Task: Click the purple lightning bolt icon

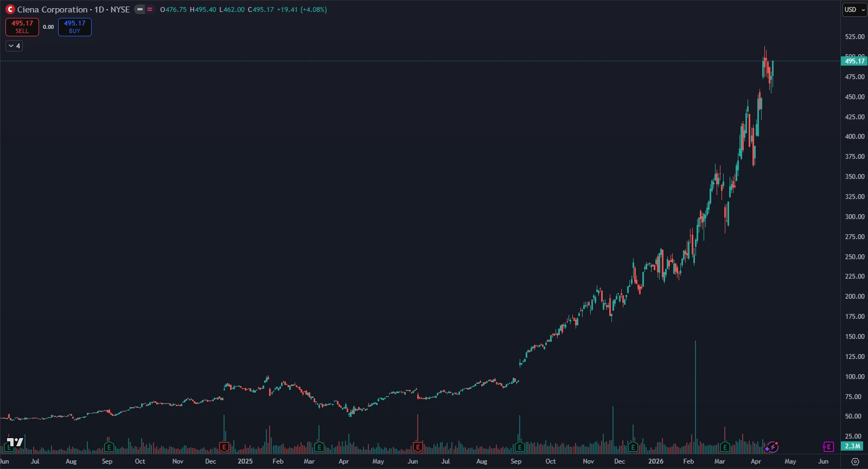Action: (x=773, y=447)
